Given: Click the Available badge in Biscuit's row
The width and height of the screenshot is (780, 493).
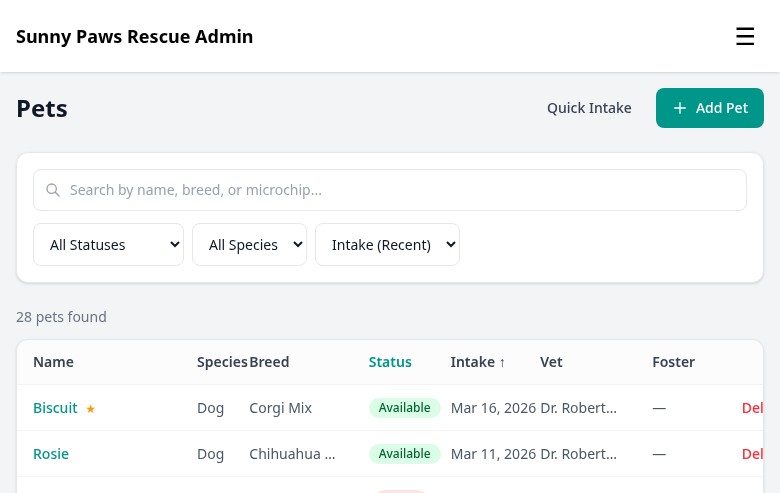Looking at the screenshot, I should (x=404, y=407).
